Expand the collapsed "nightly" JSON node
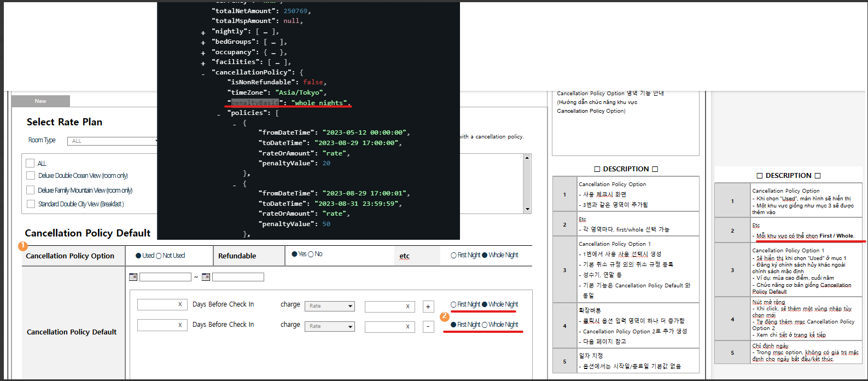This screenshot has width=868, height=381. pos(203,33)
